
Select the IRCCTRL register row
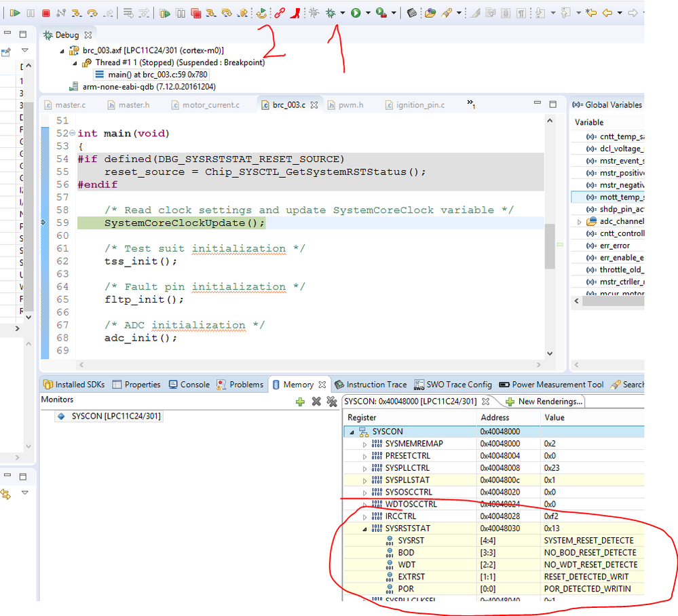coord(493,516)
